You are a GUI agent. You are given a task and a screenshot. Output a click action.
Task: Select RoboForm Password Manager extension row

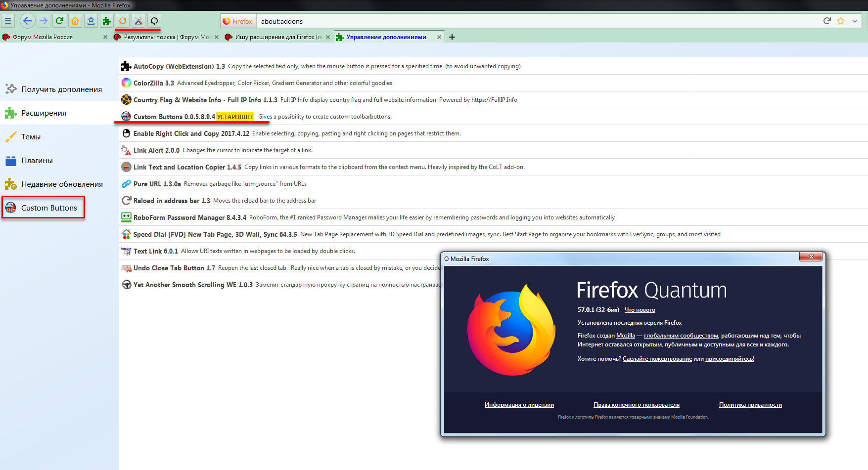tap(493, 217)
